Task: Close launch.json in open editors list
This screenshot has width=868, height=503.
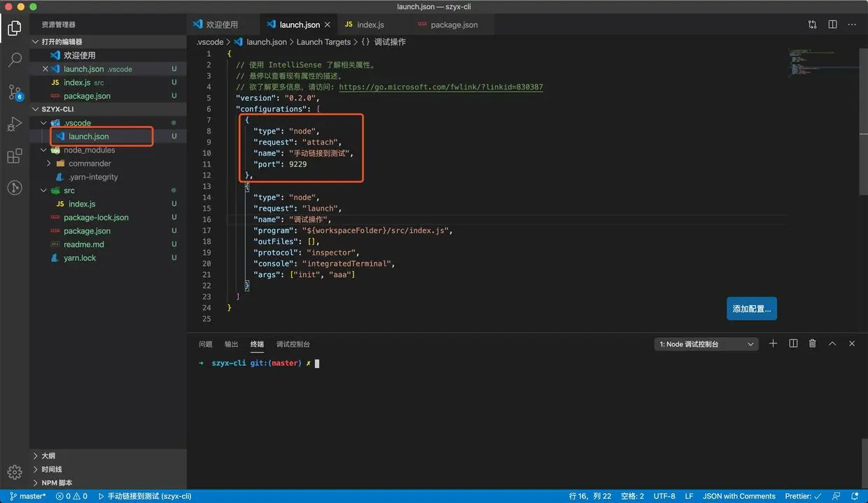Action: point(45,69)
